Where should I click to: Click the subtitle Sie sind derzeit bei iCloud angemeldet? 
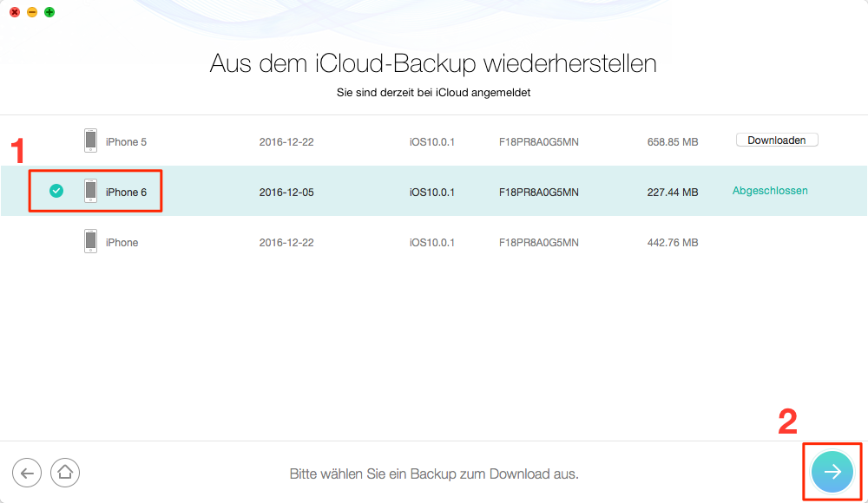(433, 93)
